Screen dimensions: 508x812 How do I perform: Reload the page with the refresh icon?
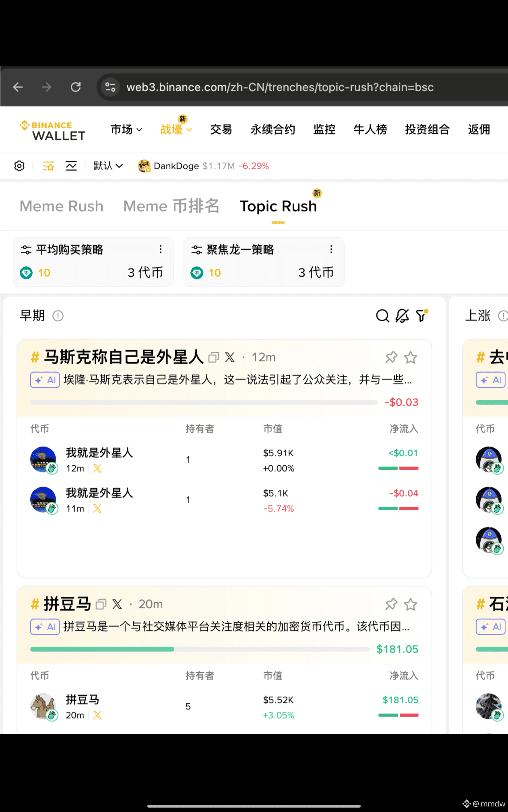tap(76, 87)
